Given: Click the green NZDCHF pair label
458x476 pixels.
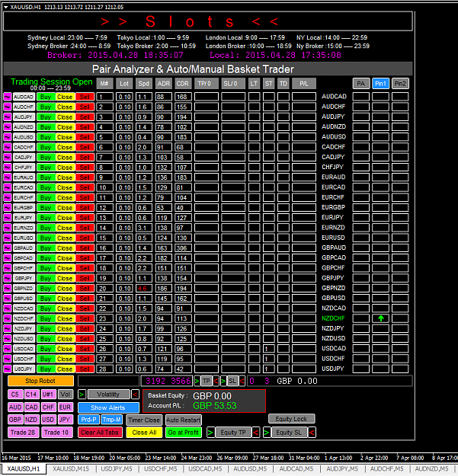Looking at the screenshot, I should pyautogui.click(x=333, y=318).
